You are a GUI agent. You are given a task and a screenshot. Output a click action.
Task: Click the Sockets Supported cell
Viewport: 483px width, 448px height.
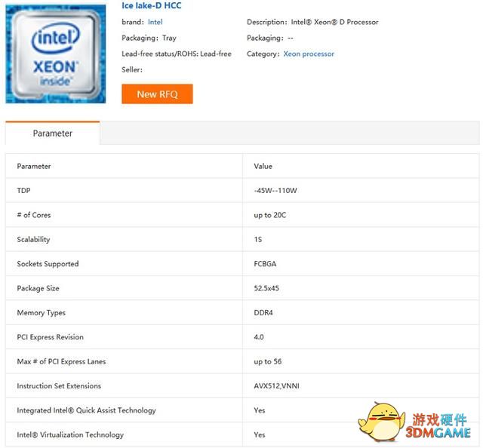[x=124, y=264]
